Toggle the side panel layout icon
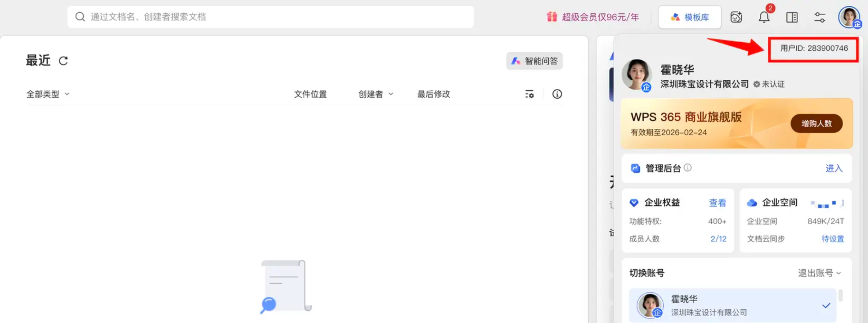 pos(792,17)
